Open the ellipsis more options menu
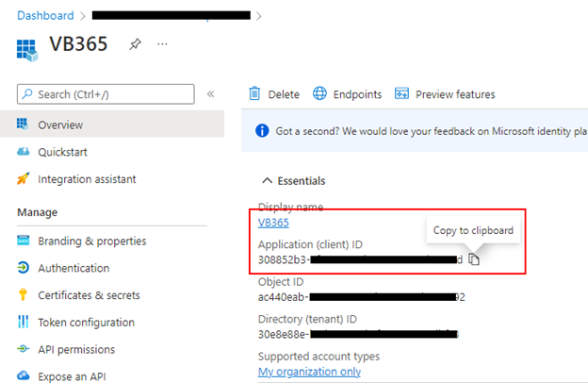588x383 pixels. pos(162,44)
